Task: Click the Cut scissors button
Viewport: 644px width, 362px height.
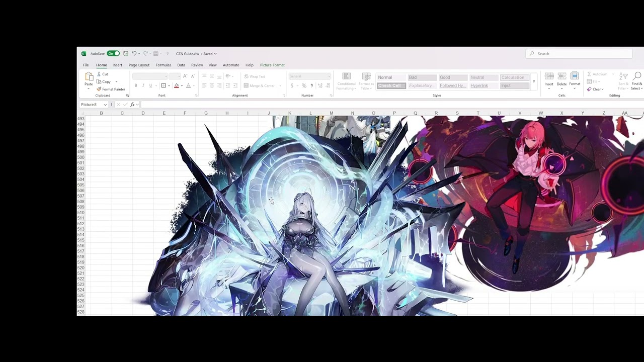Action: point(102,74)
